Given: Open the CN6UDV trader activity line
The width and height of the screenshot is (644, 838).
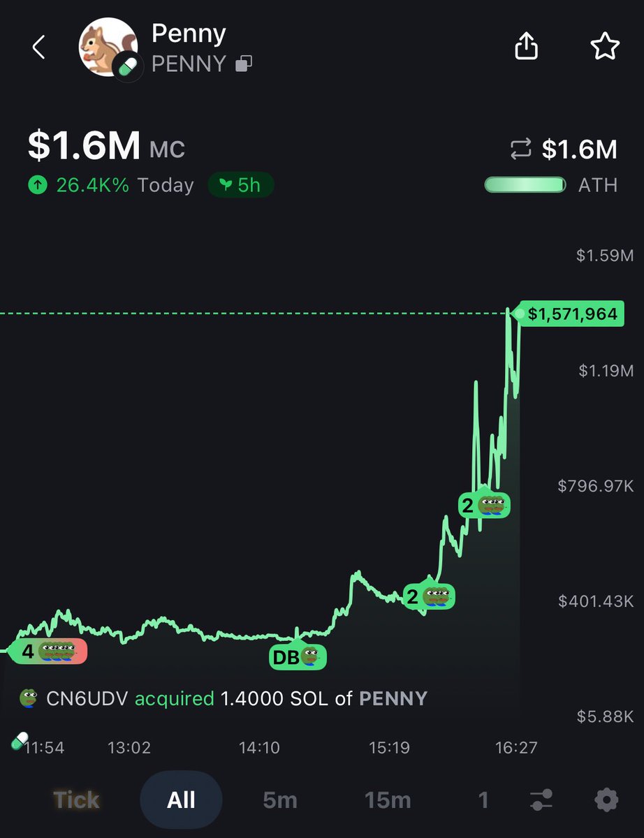Looking at the screenshot, I should 224,698.
